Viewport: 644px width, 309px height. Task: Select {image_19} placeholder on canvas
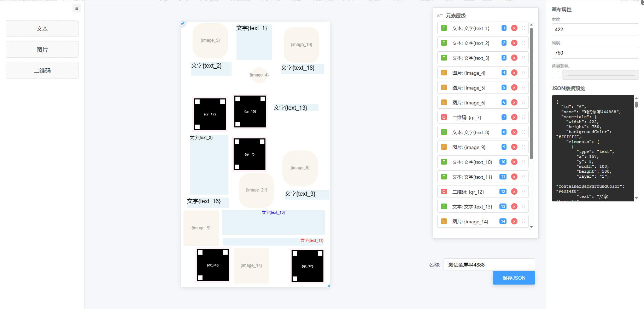(301, 45)
